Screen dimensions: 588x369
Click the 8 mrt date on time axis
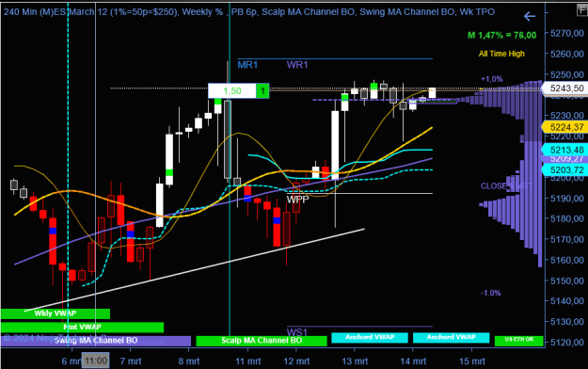pyautogui.click(x=189, y=361)
